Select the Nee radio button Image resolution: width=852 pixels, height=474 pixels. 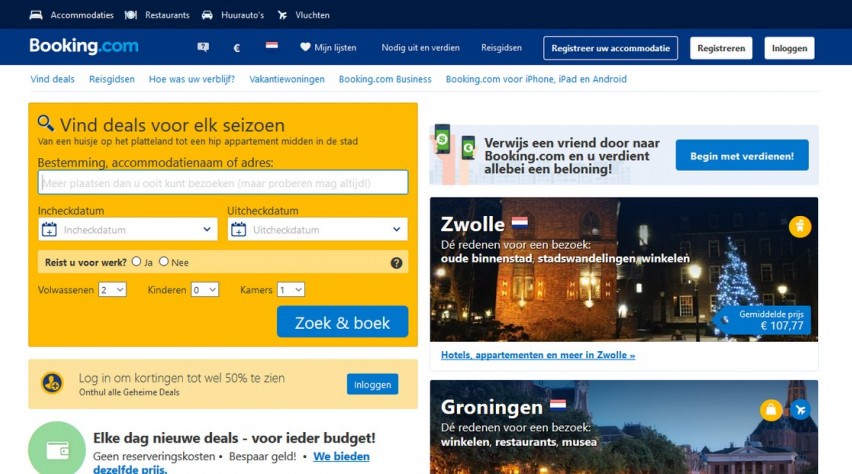[164, 261]
